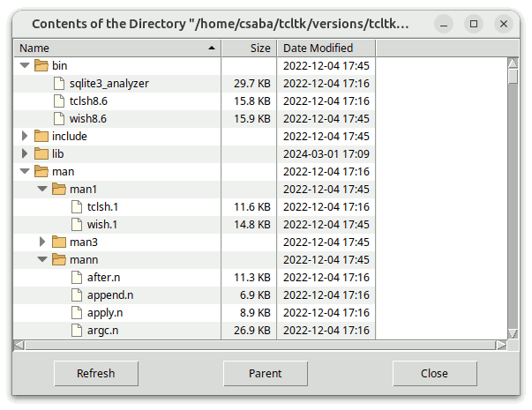Click the apply.n file icon

click(77, 312)
